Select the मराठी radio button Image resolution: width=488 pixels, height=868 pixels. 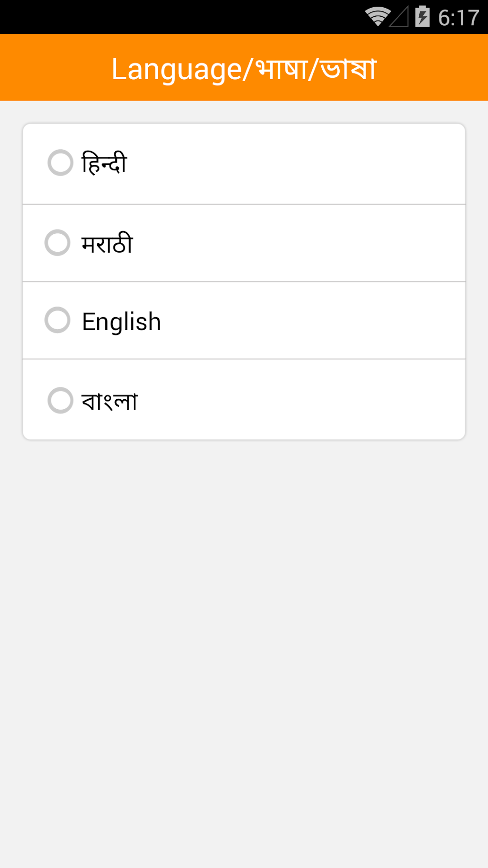[x=58, y=243]
